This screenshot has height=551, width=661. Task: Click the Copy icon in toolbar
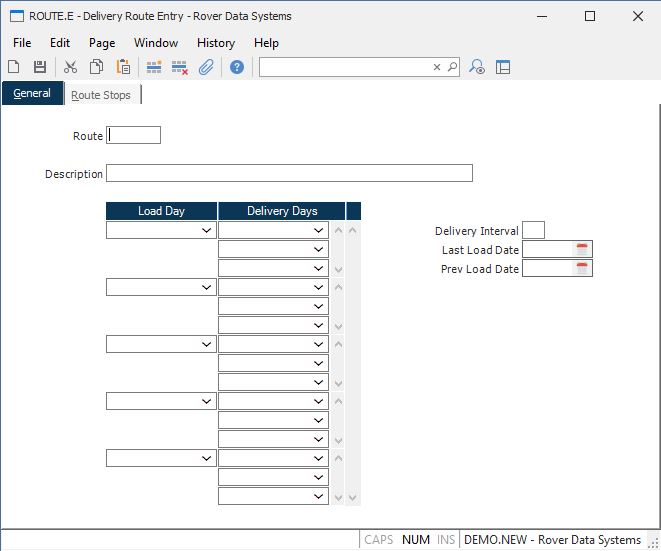pos(97,67)
